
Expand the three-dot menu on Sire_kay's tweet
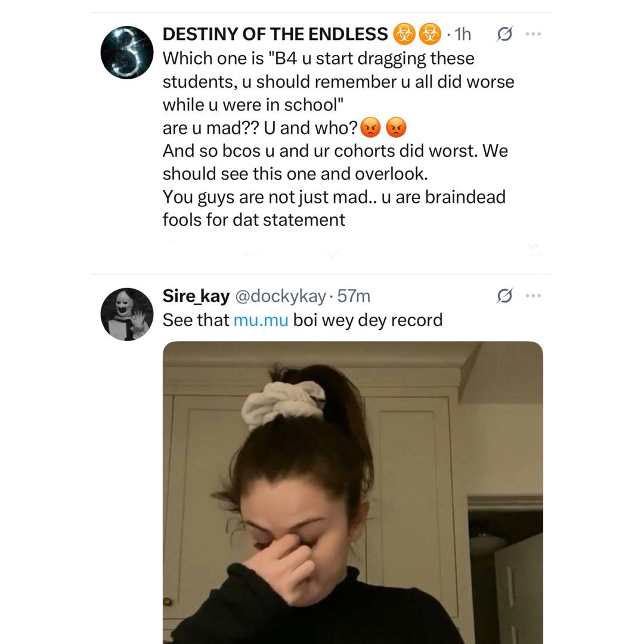(533, 295)
